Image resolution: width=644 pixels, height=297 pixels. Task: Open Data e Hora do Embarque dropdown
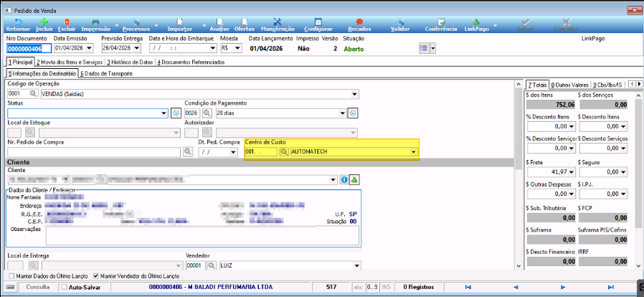(x=213, y=49)
